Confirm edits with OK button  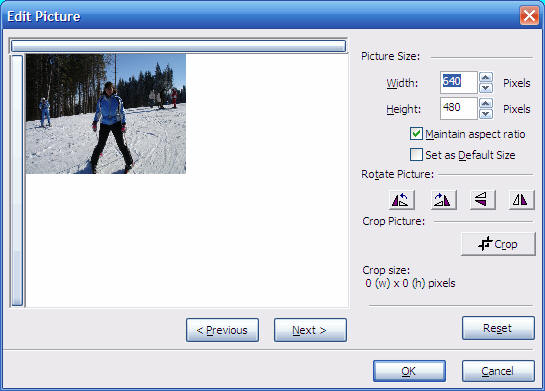pyautogui.click(x=409, y=371)
